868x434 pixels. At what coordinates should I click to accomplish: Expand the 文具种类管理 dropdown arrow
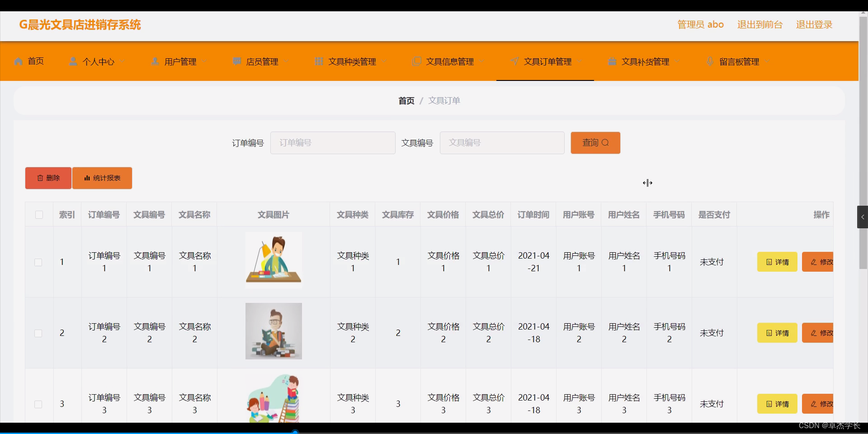click(x=384, y=62)
